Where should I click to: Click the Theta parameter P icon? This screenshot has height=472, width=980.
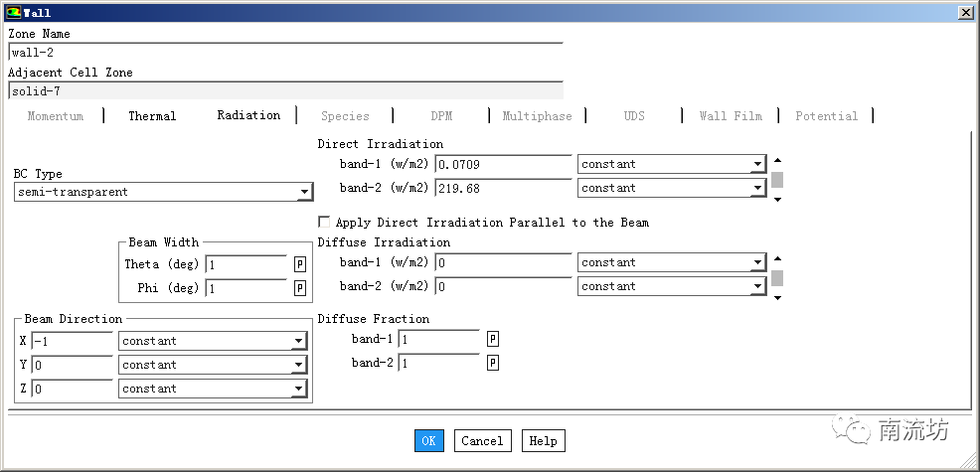pos(299,264)
